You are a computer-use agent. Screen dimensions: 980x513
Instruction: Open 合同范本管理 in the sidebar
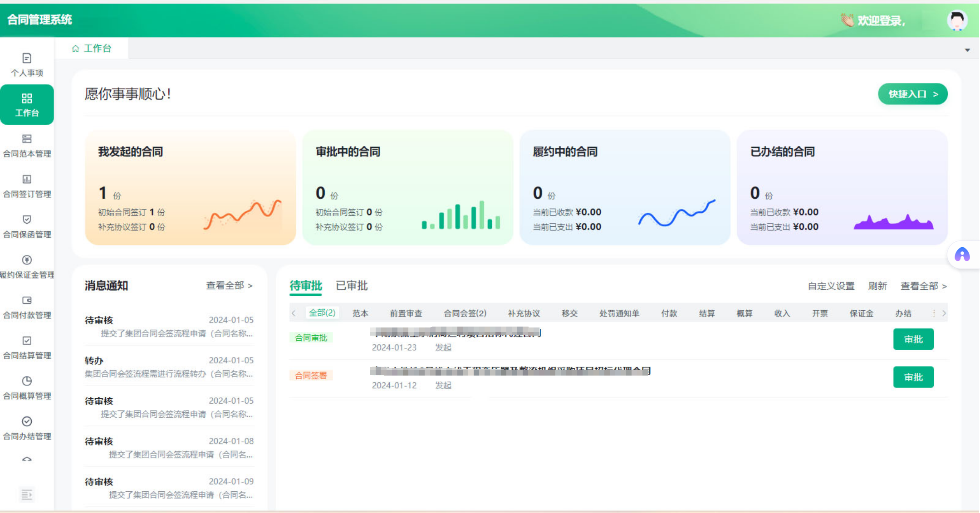point(27,145)
